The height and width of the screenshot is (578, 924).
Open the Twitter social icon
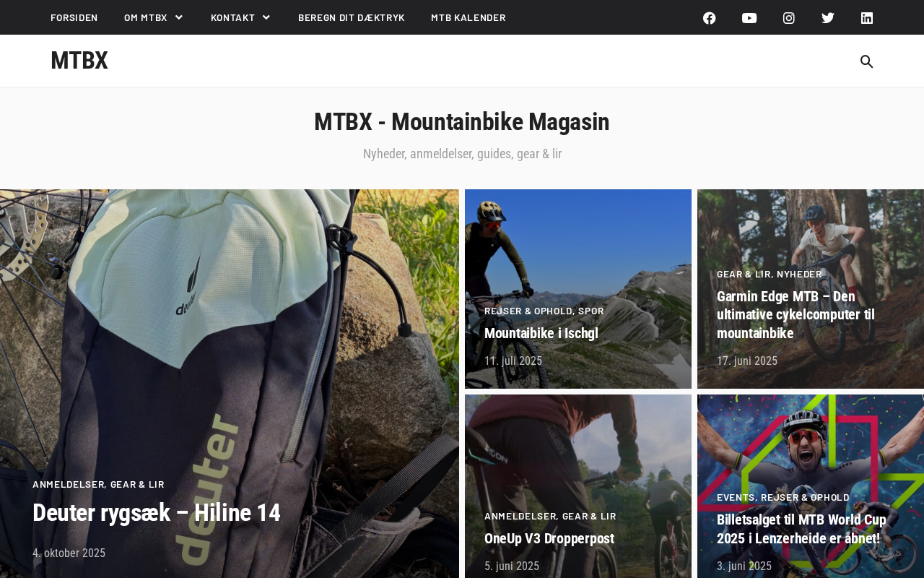click(828, 18)
